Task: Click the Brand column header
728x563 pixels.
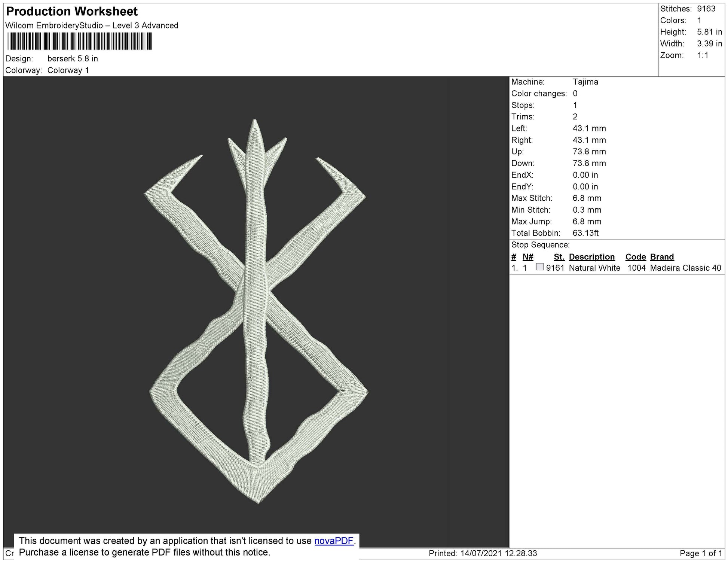Action: tap(662, 257)
